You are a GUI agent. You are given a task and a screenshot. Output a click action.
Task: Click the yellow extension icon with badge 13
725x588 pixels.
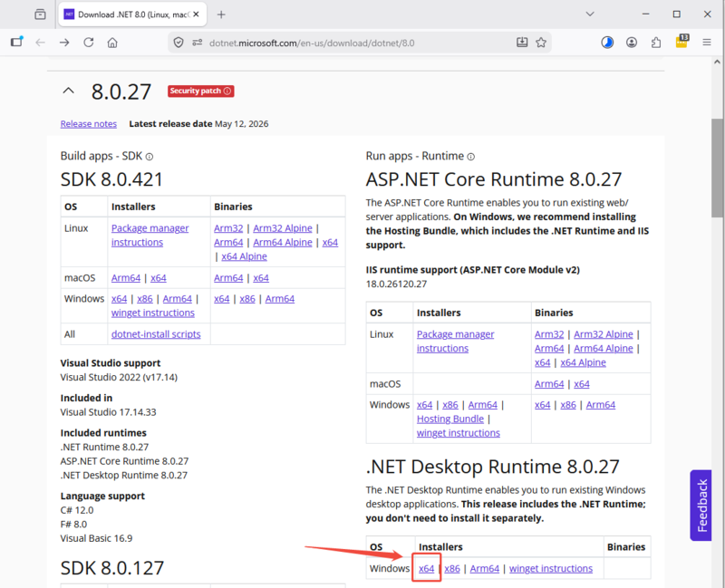coord(682,41)
